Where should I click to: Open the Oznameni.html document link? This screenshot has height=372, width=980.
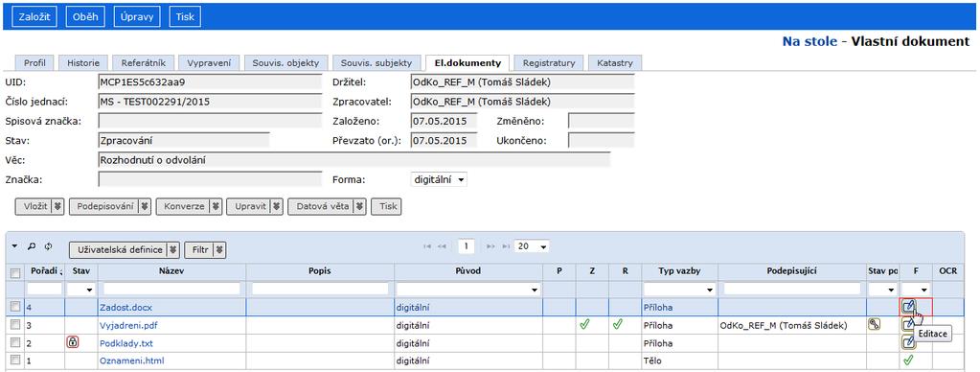click(132, 360)
